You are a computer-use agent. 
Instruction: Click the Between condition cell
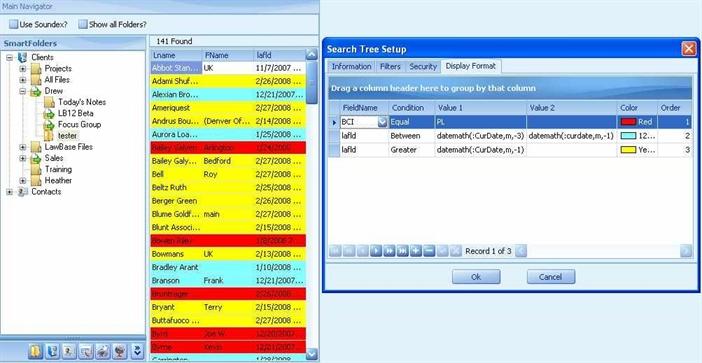click(411, 136)
